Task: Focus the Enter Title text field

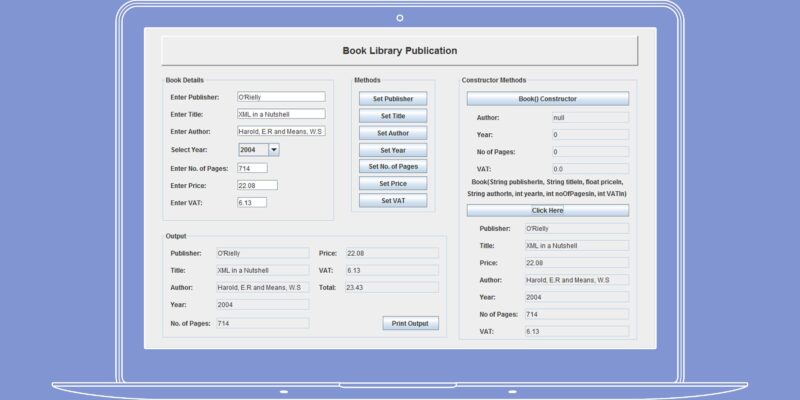Action: pyautogui.click(x=281, y=114)
